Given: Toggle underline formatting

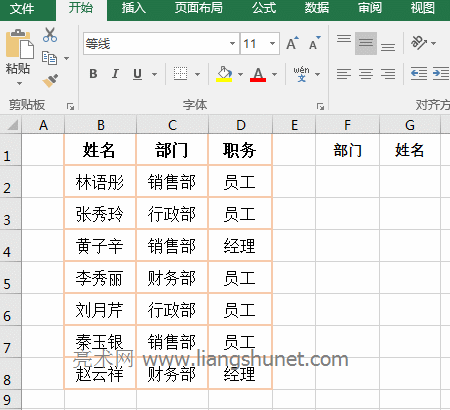Looking at the screenshot, I should (137, 74).
